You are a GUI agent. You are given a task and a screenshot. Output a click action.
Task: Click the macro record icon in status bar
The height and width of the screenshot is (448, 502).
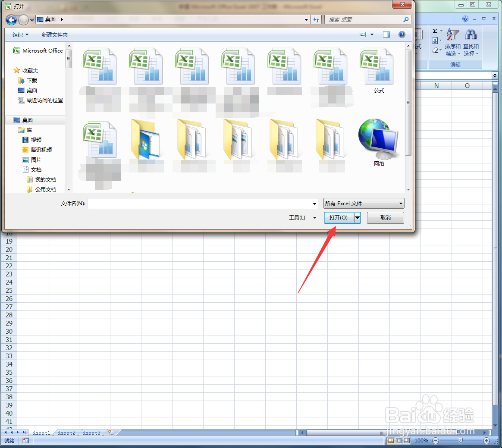pyautogui.click(x=25, y=441)
